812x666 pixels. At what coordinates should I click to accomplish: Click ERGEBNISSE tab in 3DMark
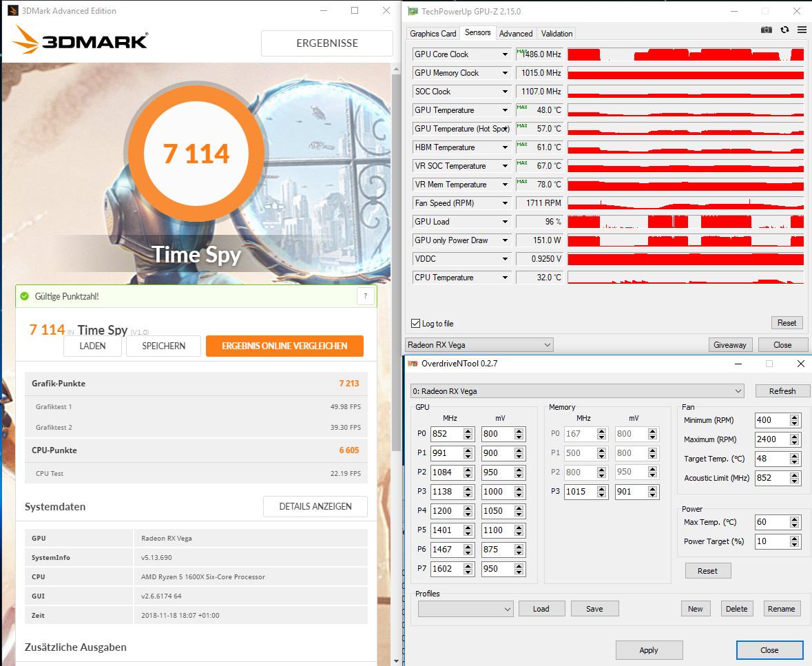click(x=326, y=43)
